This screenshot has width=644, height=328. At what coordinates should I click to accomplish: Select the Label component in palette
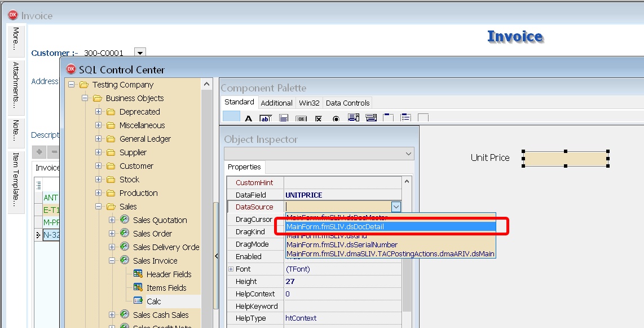(248, 119)
